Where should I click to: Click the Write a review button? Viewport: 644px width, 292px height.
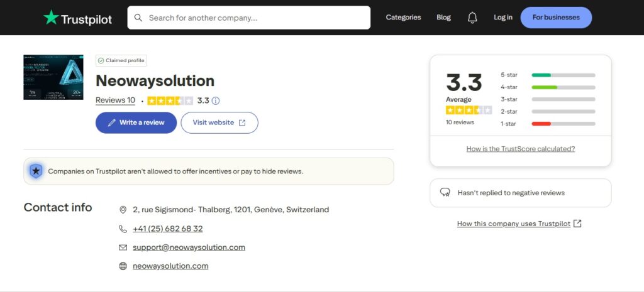coord(136,122)
